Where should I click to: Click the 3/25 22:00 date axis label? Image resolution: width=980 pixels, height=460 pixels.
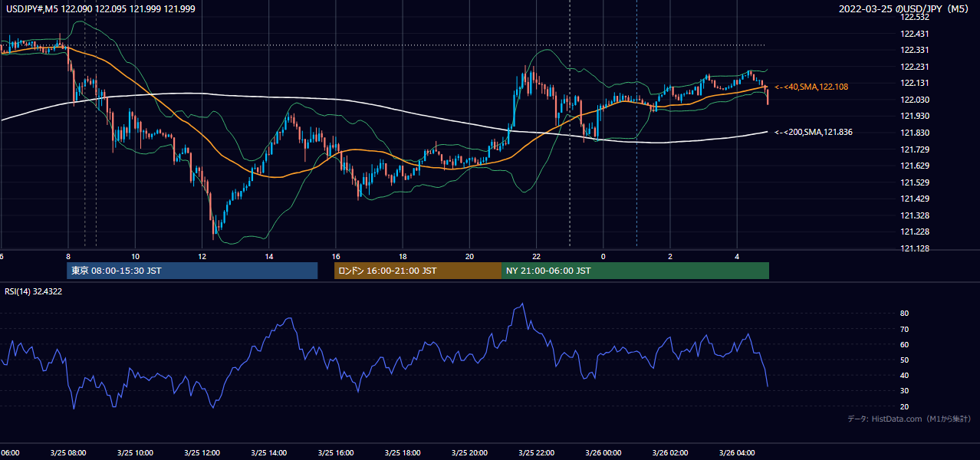(x=536, y=452)
